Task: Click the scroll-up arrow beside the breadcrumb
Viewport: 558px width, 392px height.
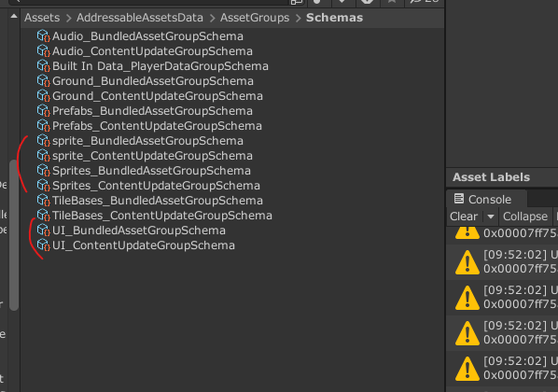Action: point(14,16)
